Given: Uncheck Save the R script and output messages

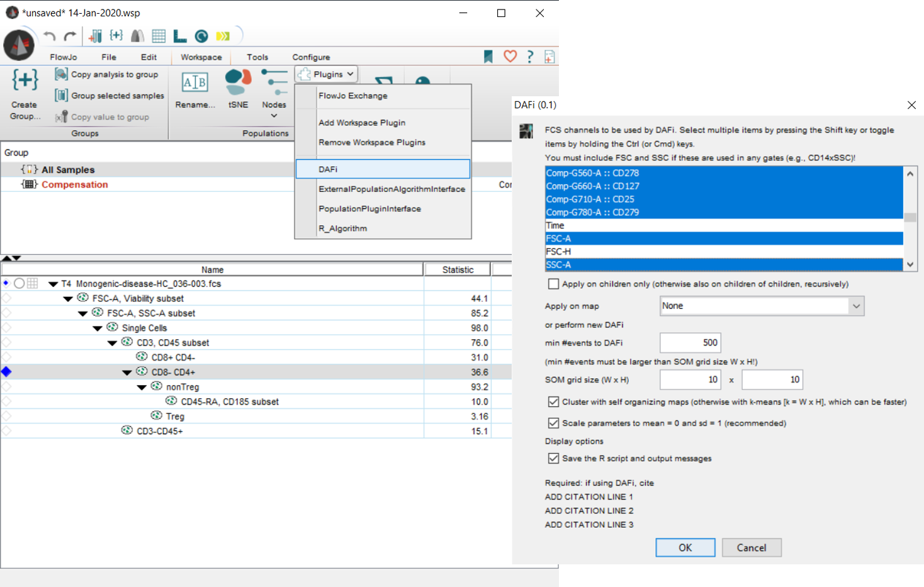Looking at the screenshot, I should click(x=553, y=458).
